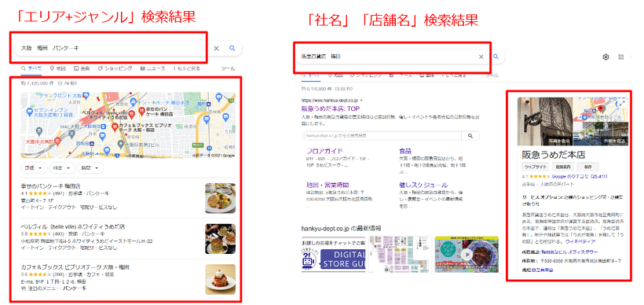Open the Google settings gear icon
Image resolution: width=644 pixels, height=305 pixels.
[606, 57]
